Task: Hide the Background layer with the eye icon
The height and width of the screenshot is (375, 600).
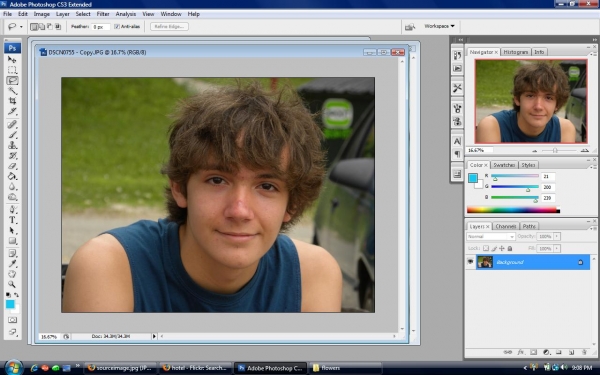Action: pyautogui.click(x=470, y=262)
